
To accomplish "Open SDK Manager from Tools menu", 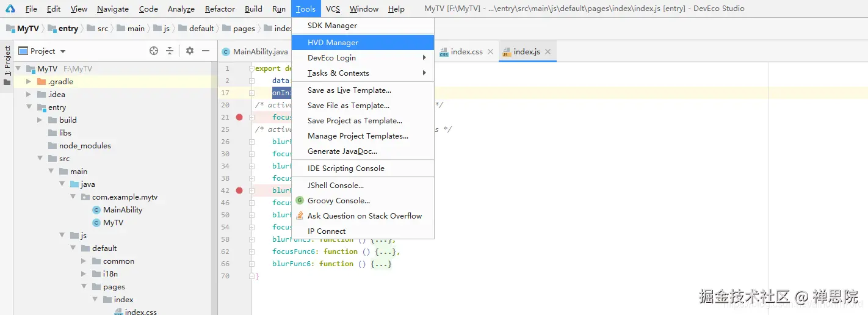I will [x=363, y=26].
